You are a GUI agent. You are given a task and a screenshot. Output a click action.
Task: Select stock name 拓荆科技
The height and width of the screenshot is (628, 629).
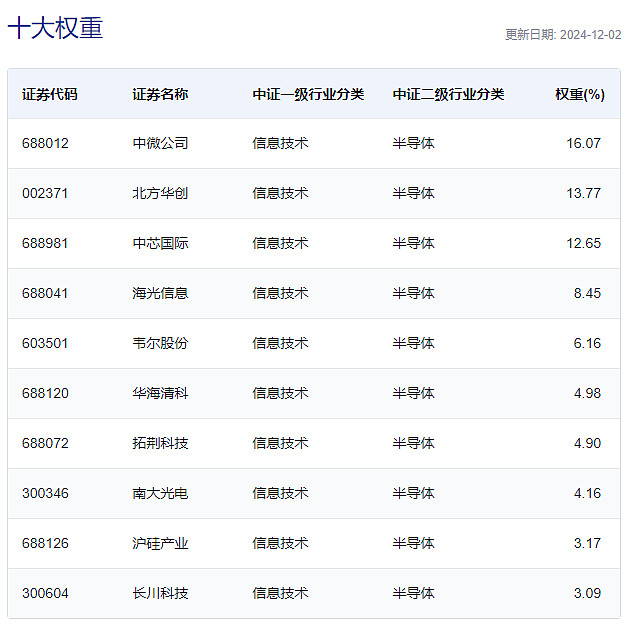point(160,443)
